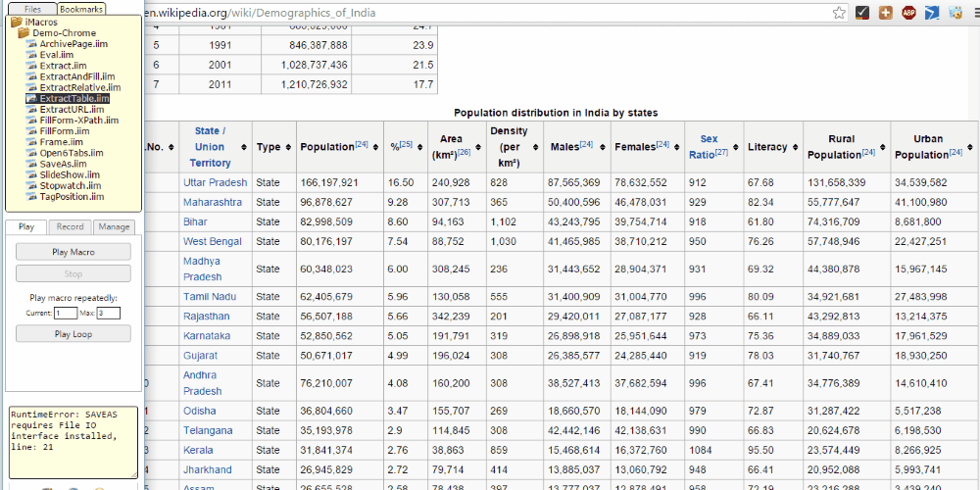Viewport: 980px width, 490px height.
Task: Open reference [26] in Area header
Action: tap(464, 153)
